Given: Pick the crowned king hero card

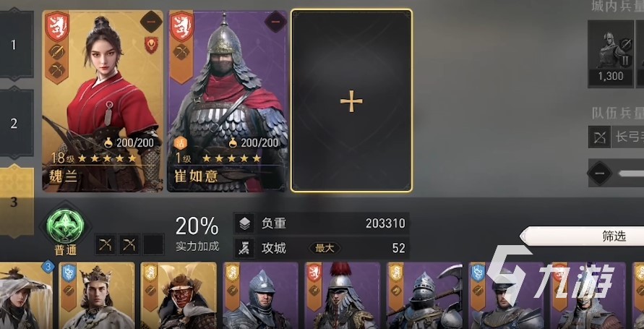Looking at the screenshot, I should [x=97, y=295].
